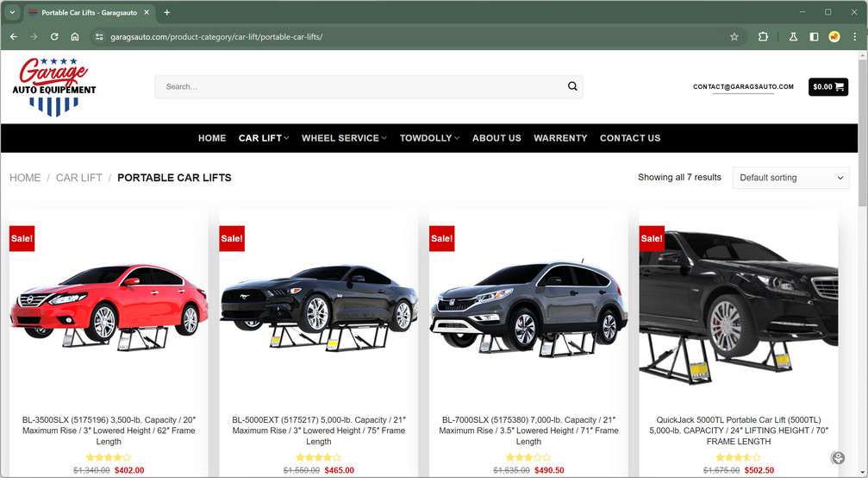Open the Warrenty page
The width and height of the screenshot is (868, 478).
tap(560, 138)
